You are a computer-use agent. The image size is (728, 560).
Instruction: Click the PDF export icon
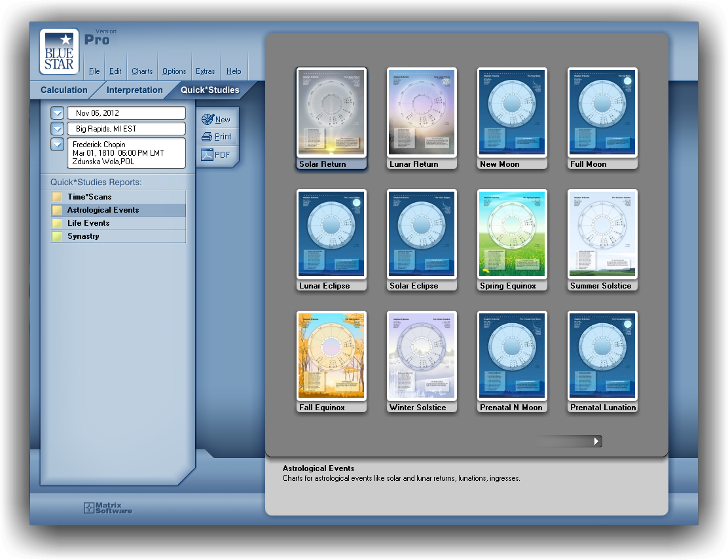point(207,154)
